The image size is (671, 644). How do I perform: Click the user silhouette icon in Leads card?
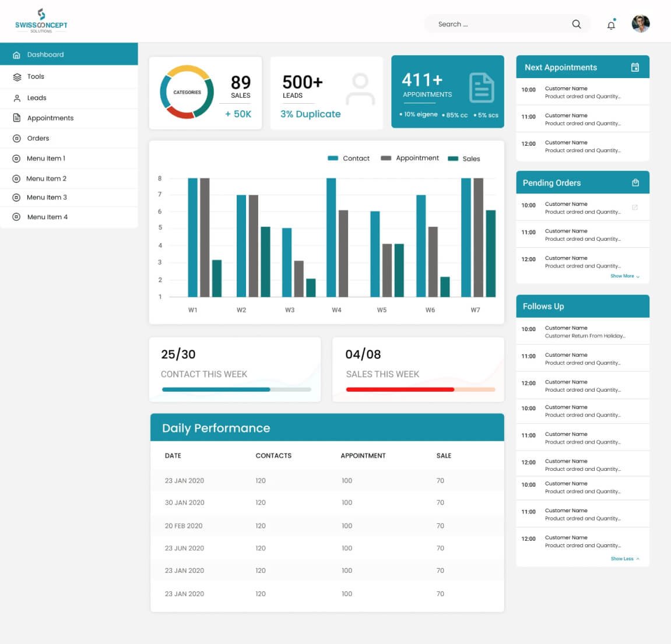(360, 89)
